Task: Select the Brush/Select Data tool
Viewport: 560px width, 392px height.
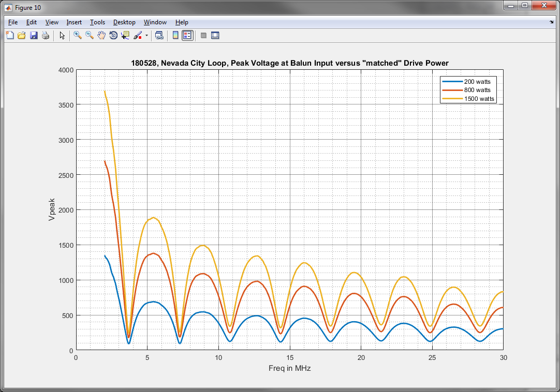Action: pyautogui.click(x=138, y=35)
